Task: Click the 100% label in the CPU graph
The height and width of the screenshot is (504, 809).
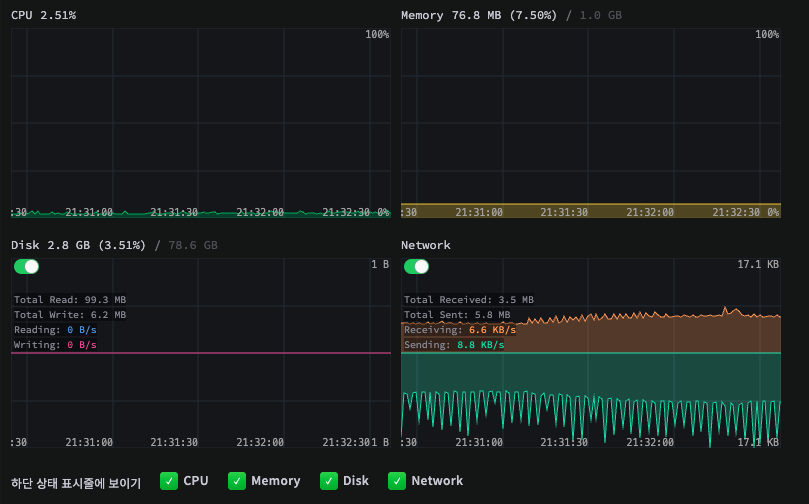Action: (x=377, y=35)
